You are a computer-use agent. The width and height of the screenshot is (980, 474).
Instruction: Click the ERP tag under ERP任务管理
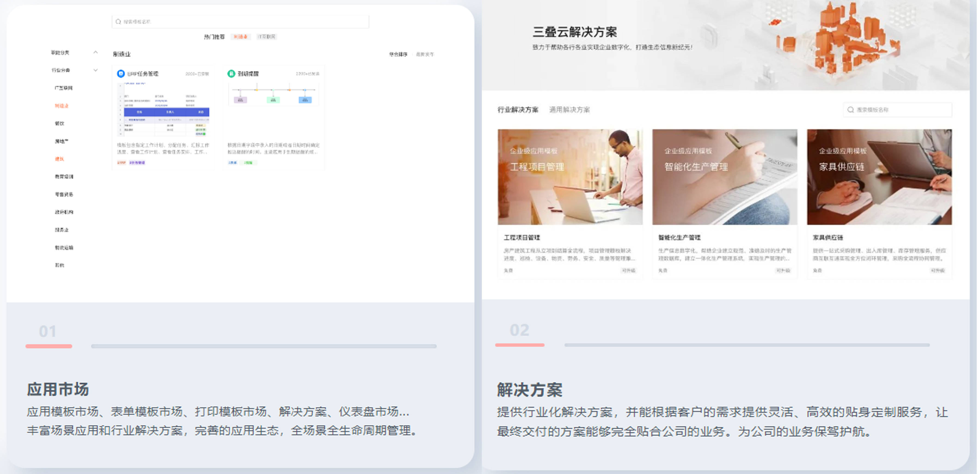[x=121, y=163]
